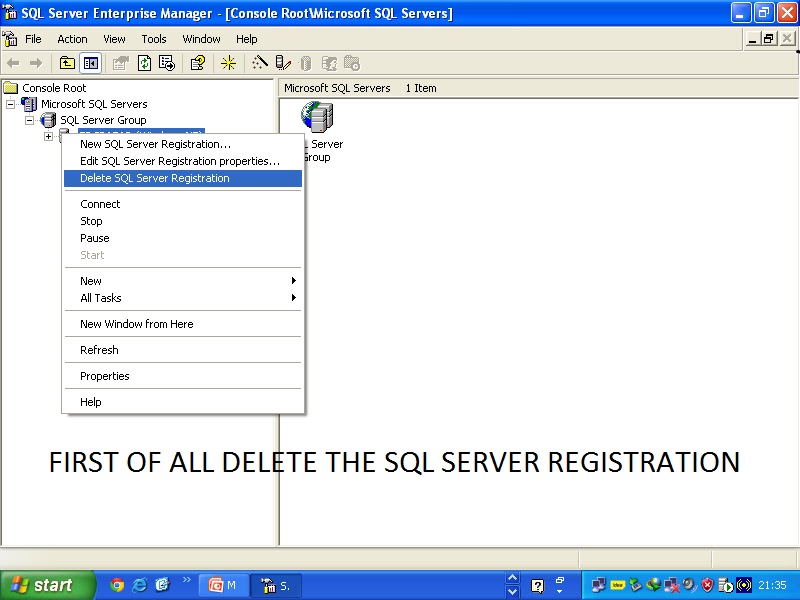Click the third quick launch icon
Viewport: 800px width, 600px height.
[162, 585]
